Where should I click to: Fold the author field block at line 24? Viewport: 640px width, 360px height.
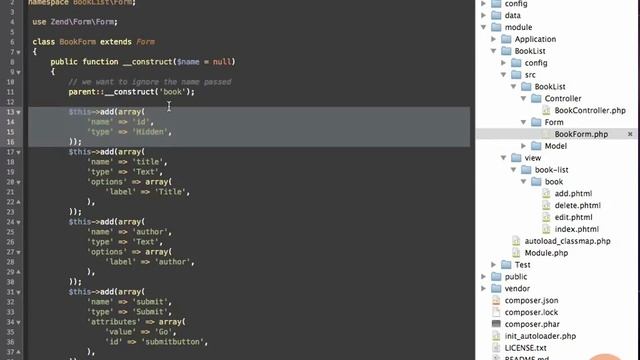click(x=18, y=222)
